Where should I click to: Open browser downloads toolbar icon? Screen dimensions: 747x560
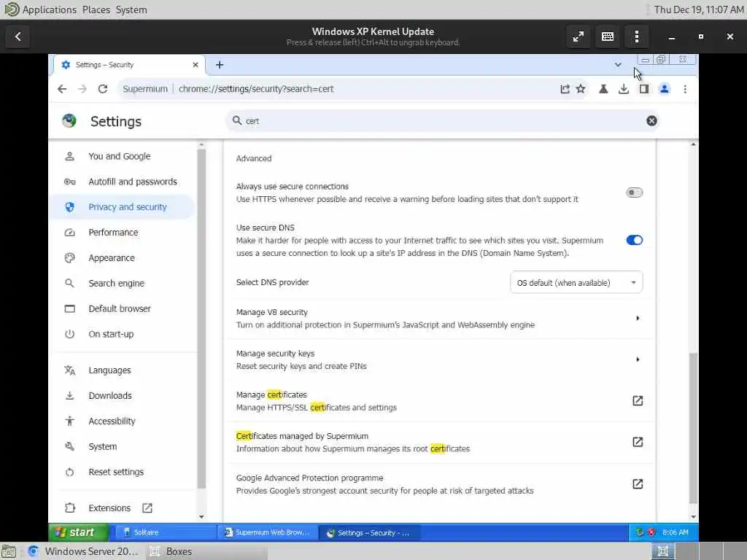[x=624, y=89]
